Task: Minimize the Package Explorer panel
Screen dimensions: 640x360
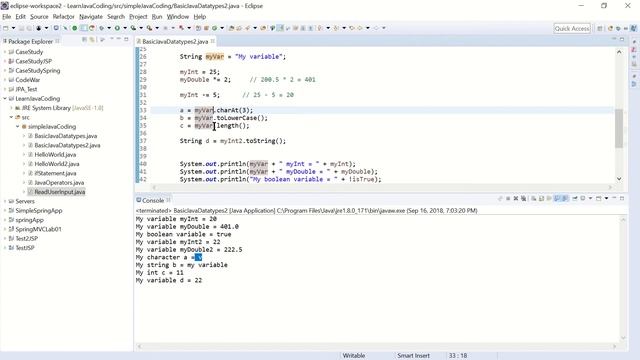Action: coord(119,39)
